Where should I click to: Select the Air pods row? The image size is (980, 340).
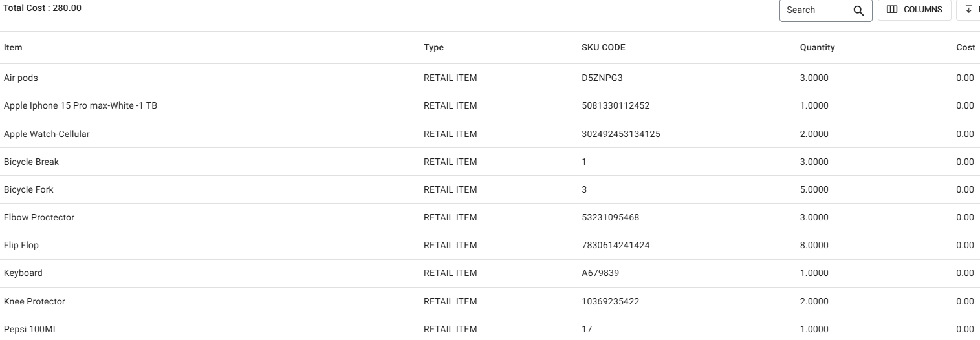point(21,78)
